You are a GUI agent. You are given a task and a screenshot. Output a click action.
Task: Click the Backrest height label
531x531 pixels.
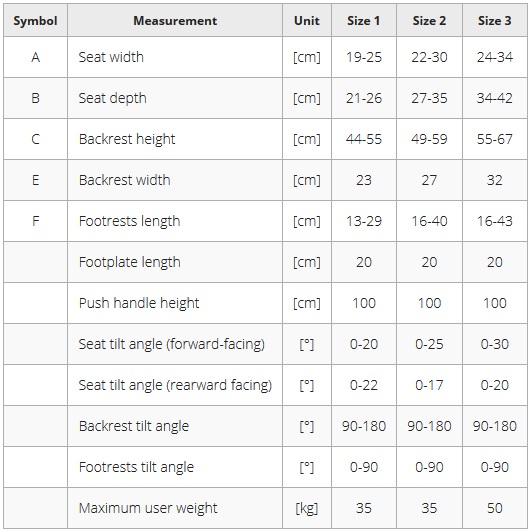(x=127, y=139)
